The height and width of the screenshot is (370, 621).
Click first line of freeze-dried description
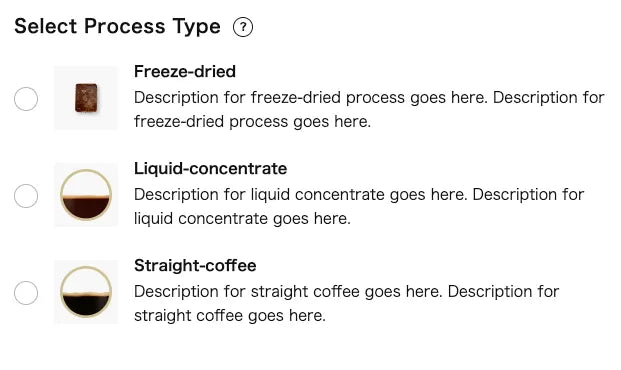pyautogui.click(x=369, y=97)
